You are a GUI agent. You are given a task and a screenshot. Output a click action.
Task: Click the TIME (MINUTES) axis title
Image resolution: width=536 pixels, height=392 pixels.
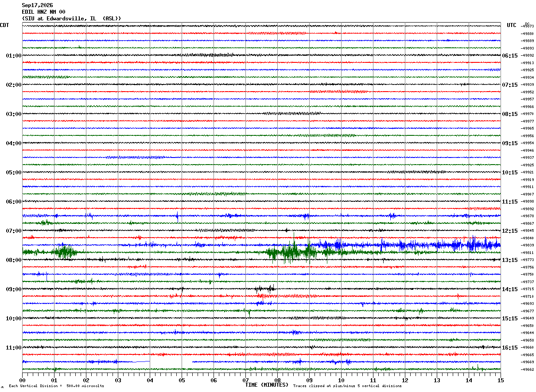pos(267,385)
